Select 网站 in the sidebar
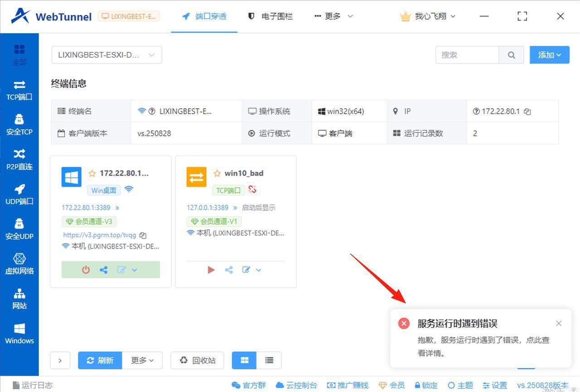 19,299
